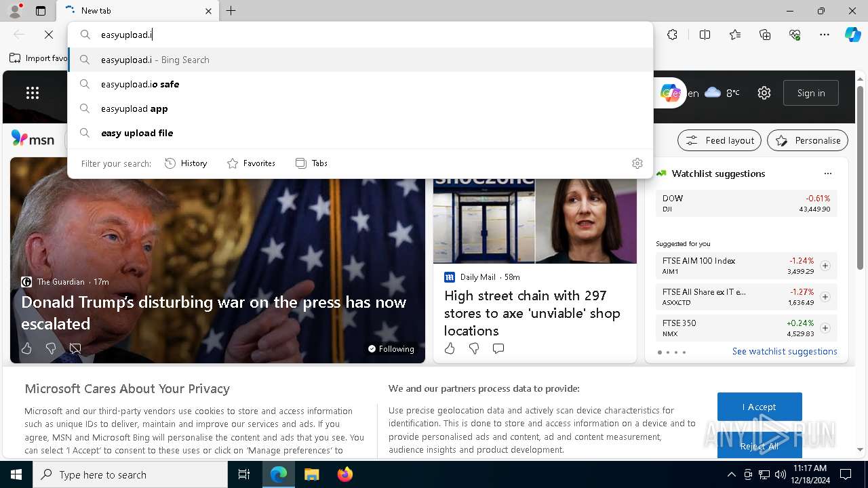Filter search by Tabs

pyautogui.click(x=312, y=163)
